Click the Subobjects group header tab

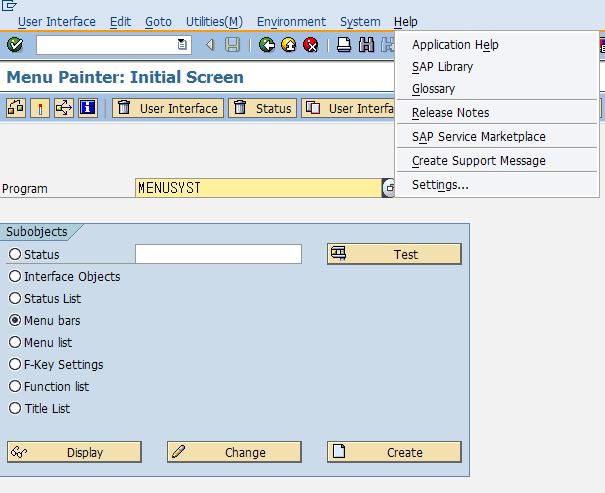click(x=37, y=231)
